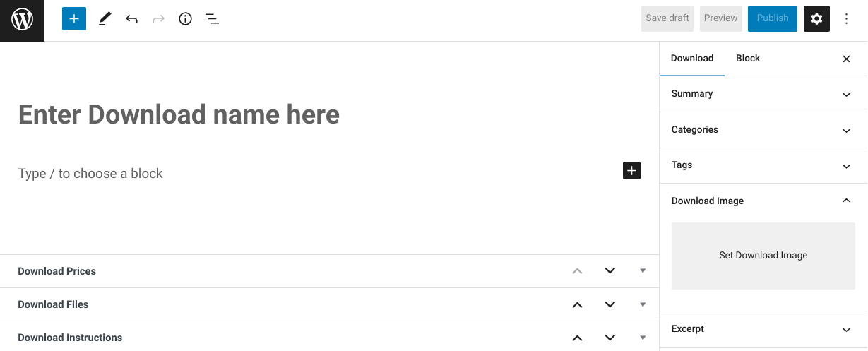The image size is (868, 351).
Task: Expand the Categories panel
Action: coord(763,130)
